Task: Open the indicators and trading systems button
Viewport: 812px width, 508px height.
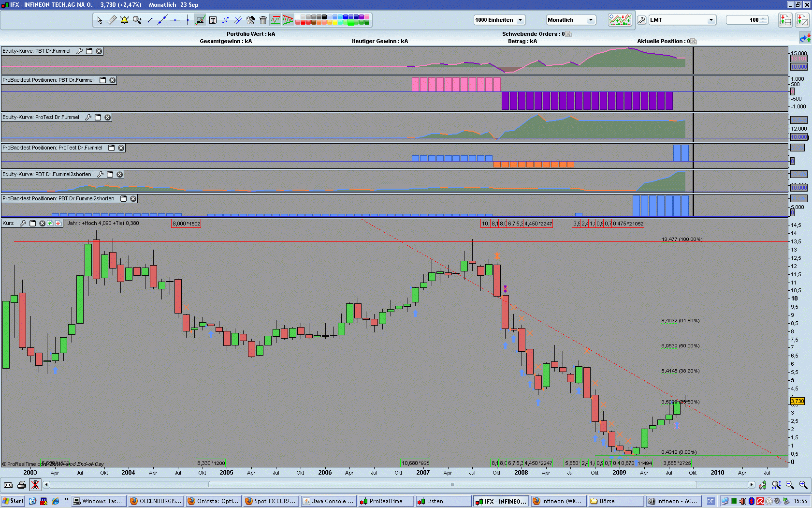Action: pos(620,20)
